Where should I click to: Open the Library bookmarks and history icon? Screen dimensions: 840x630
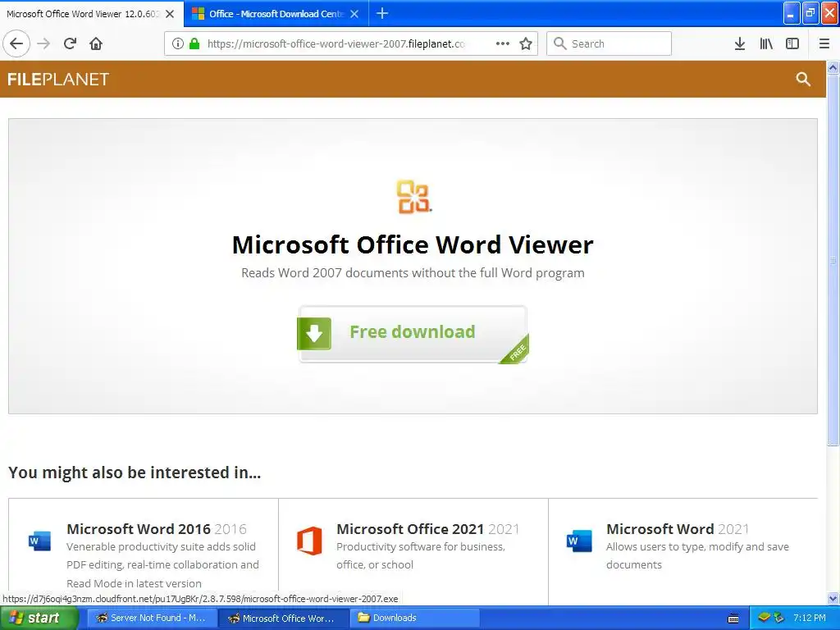(766, 44)
